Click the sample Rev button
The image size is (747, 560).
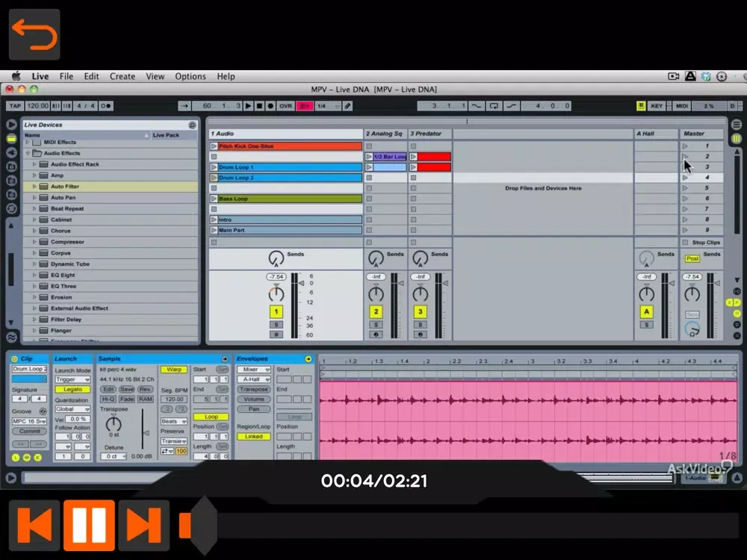pyautogui.click(x=145, y=390)
